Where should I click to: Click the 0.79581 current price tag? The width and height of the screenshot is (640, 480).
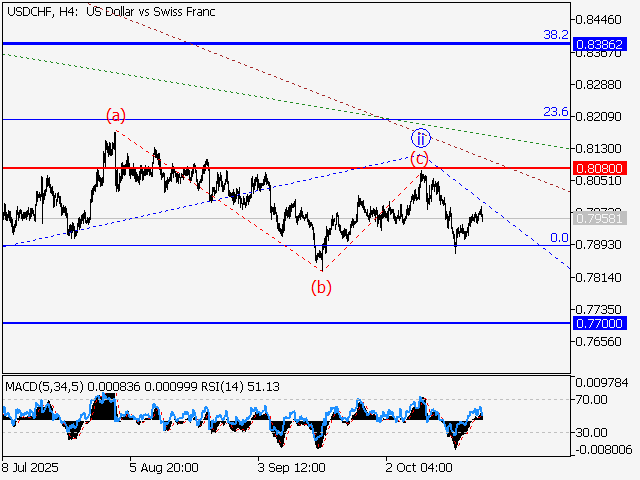point(600,218)
